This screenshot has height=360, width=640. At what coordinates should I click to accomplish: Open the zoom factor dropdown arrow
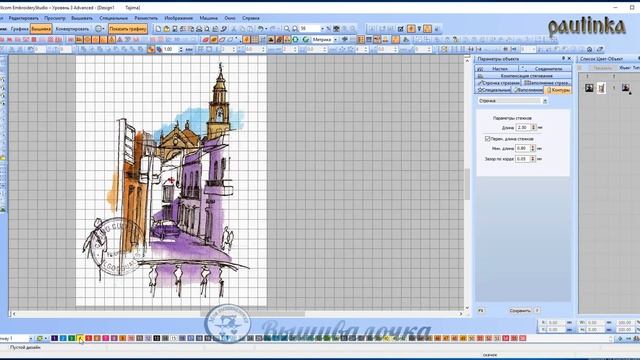pos(322,29)
